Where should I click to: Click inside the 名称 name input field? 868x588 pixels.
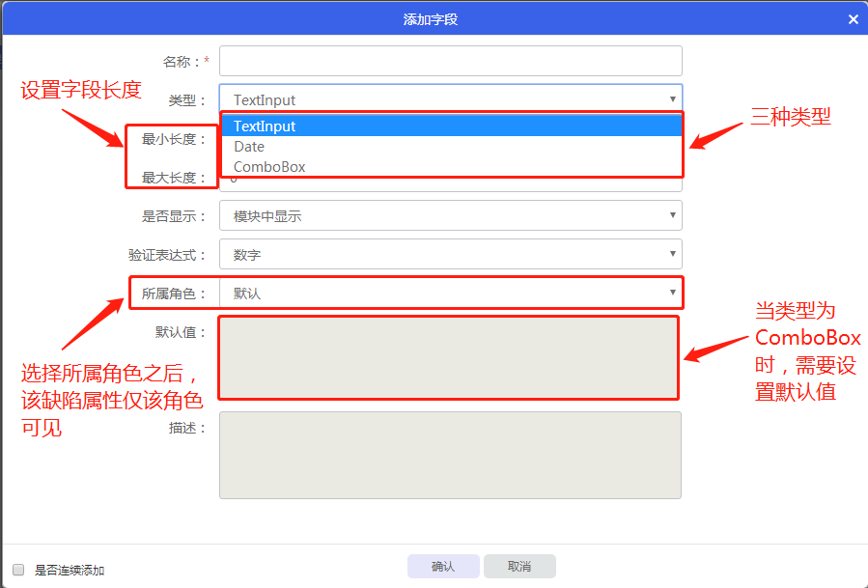pyautogui.click(x=450, y=60)
